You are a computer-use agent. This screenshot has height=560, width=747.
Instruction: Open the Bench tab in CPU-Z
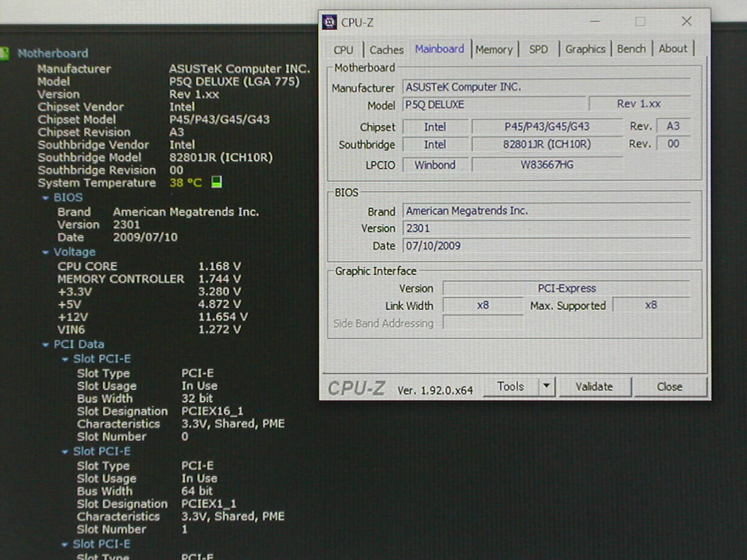pyautogui.click(x=631, y=49)
